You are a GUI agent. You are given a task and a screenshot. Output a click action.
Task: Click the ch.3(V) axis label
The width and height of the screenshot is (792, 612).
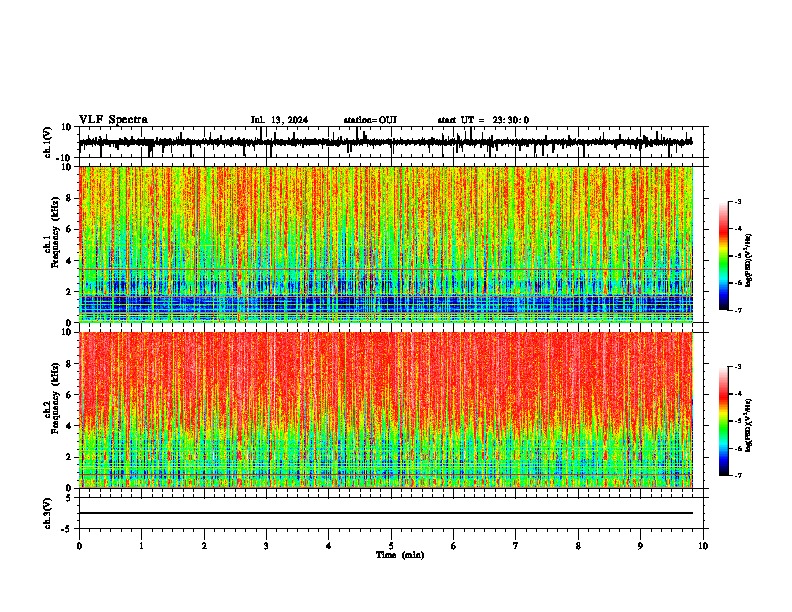coord(48,514)
